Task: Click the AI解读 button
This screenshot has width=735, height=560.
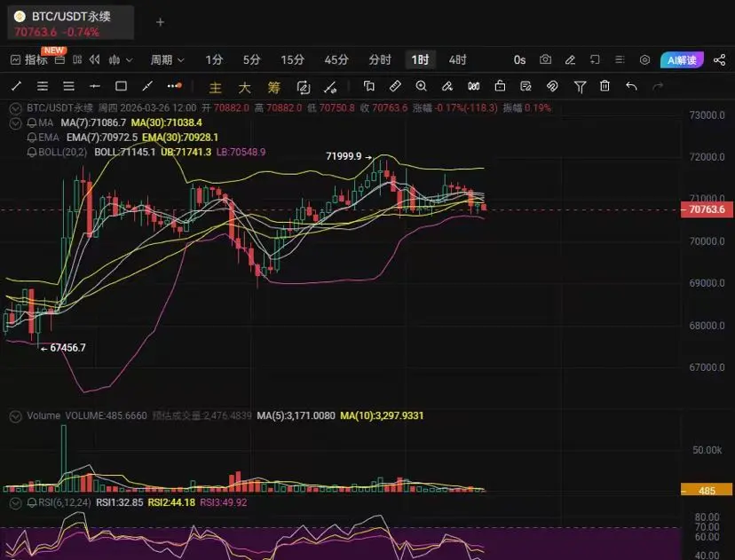Action: pyautogui.click(x=682, y=60)
